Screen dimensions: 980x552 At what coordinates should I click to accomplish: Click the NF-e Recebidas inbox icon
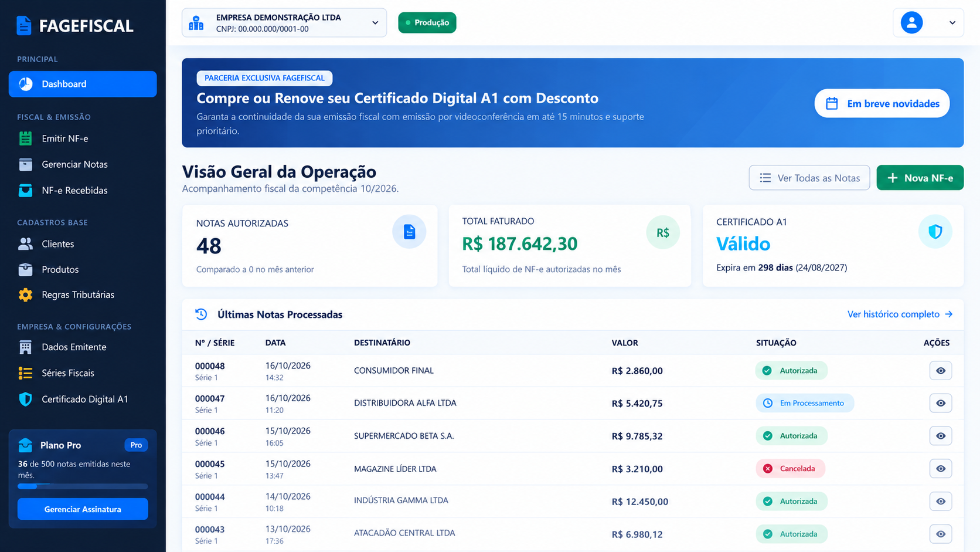click(25, 190)
